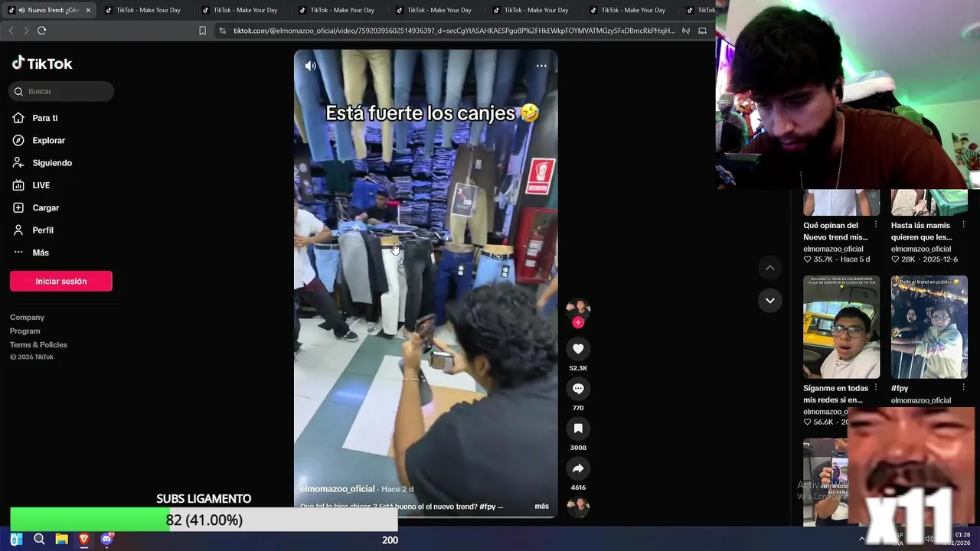The width and height of the screenshot is (980, 551).
Task: Share the video via arrow icon
Action: point(578,468)
